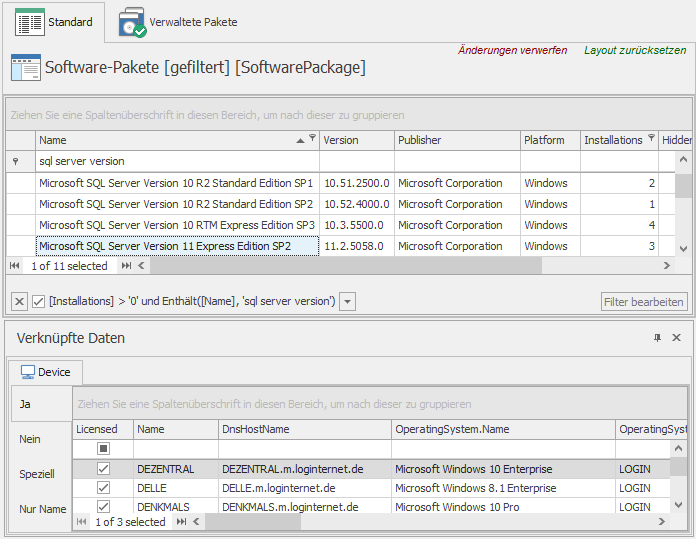Remove the active filter with X

click(19, 301)
